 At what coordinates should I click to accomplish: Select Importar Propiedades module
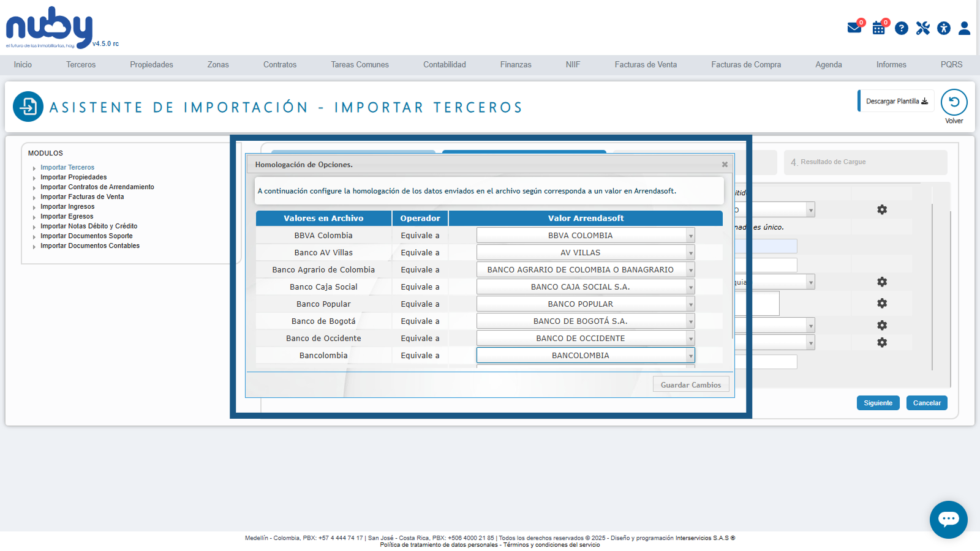73,177
